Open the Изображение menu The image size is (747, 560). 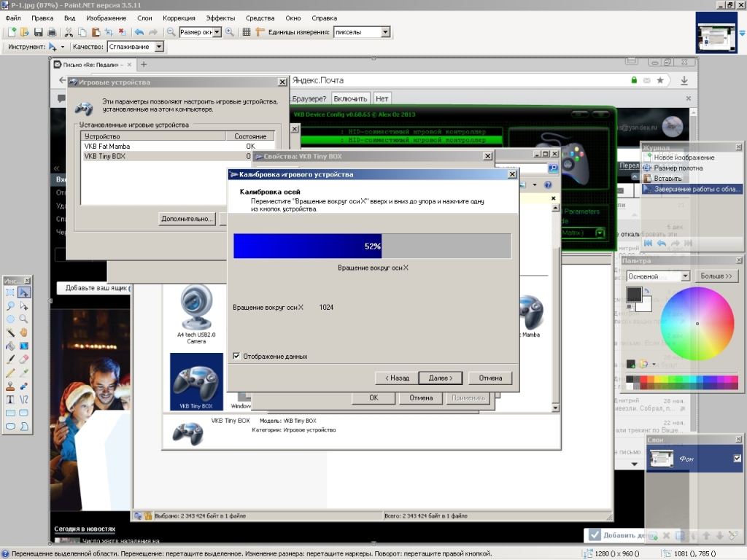pos(107,18)
